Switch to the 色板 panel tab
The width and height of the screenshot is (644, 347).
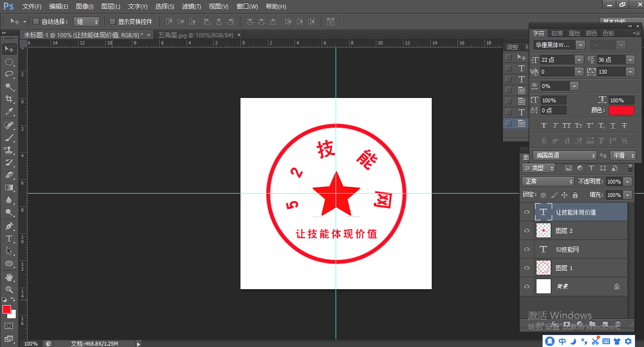click(x=608, y=33)
